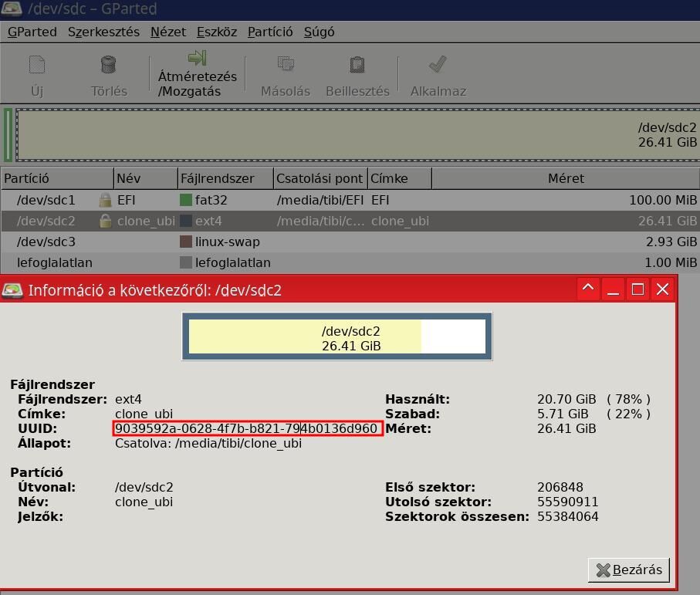Click the '1.00 MiB' size cell
700x595 pixels.
[x=671, y=262]
